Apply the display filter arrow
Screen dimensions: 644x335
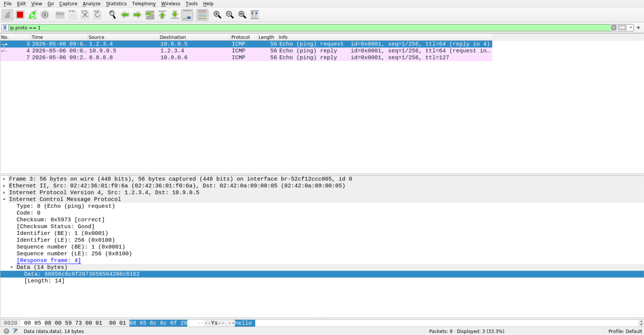[622, 28]
